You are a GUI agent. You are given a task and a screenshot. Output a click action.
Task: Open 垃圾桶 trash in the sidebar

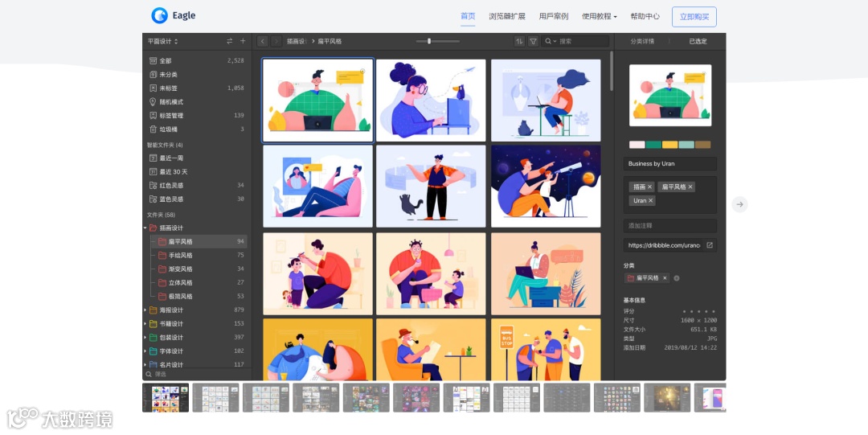[x=197, y=129]
